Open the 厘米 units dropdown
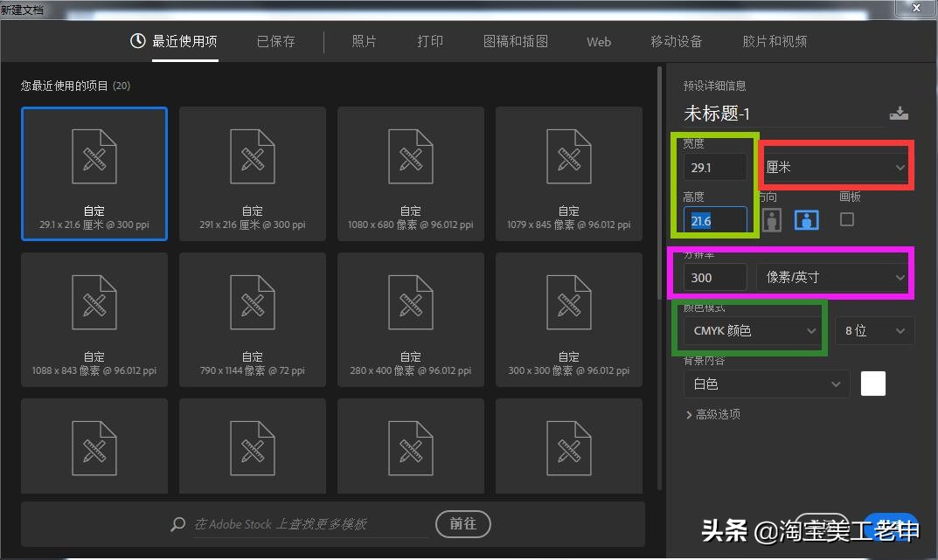The image size is (938, 560). click(834, 166)
